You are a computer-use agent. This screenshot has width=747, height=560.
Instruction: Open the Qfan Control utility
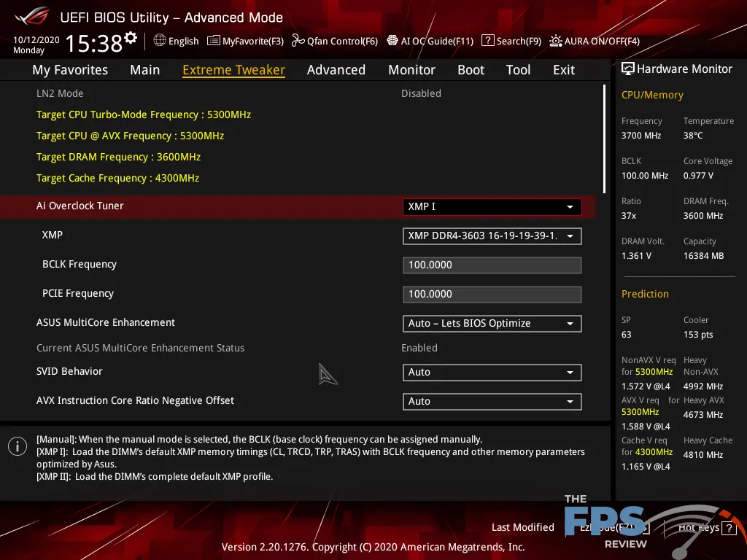(x=335, y=41)
